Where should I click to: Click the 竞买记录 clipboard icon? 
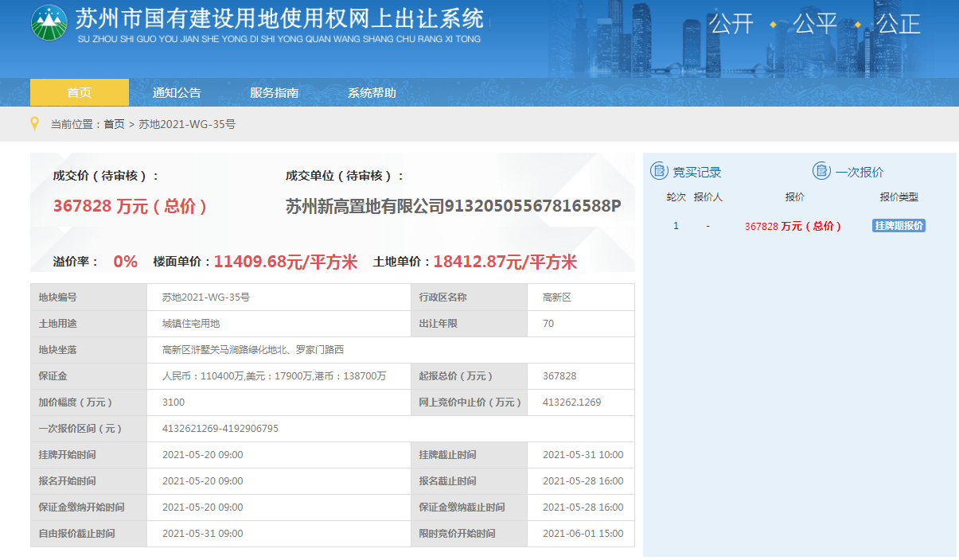659,171
